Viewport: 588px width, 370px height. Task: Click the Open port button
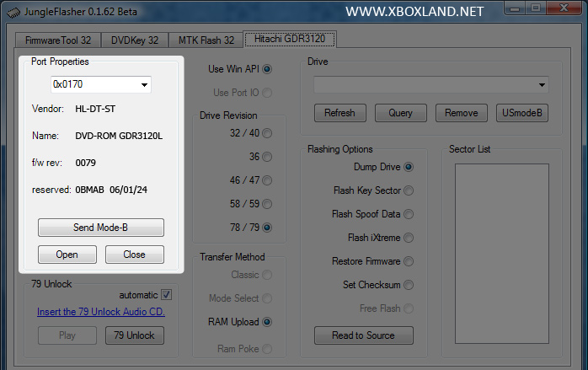tap(67, 255)
